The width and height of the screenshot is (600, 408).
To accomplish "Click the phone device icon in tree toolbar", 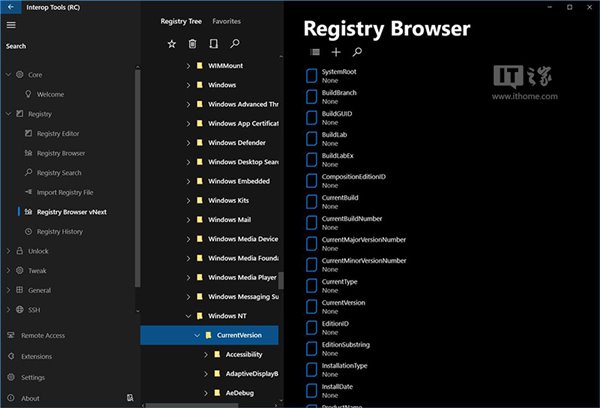I will pos(214,44).
